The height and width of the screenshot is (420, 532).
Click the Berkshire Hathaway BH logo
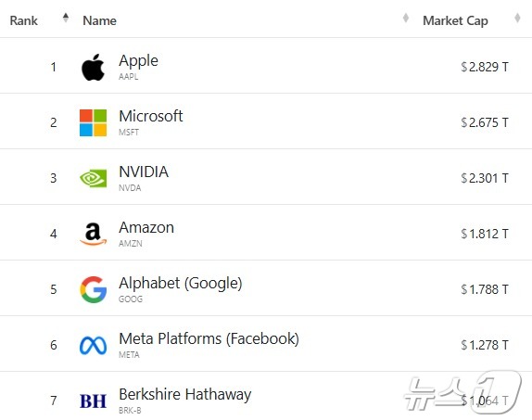pos(93,401)
